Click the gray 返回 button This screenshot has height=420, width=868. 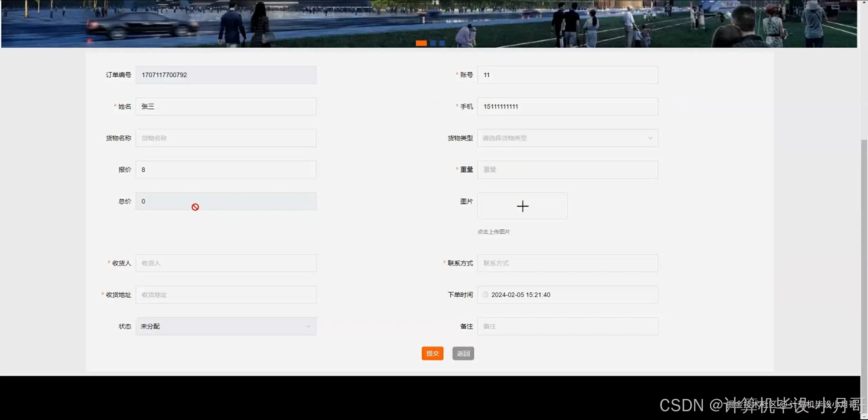click(x=463, y=353)
